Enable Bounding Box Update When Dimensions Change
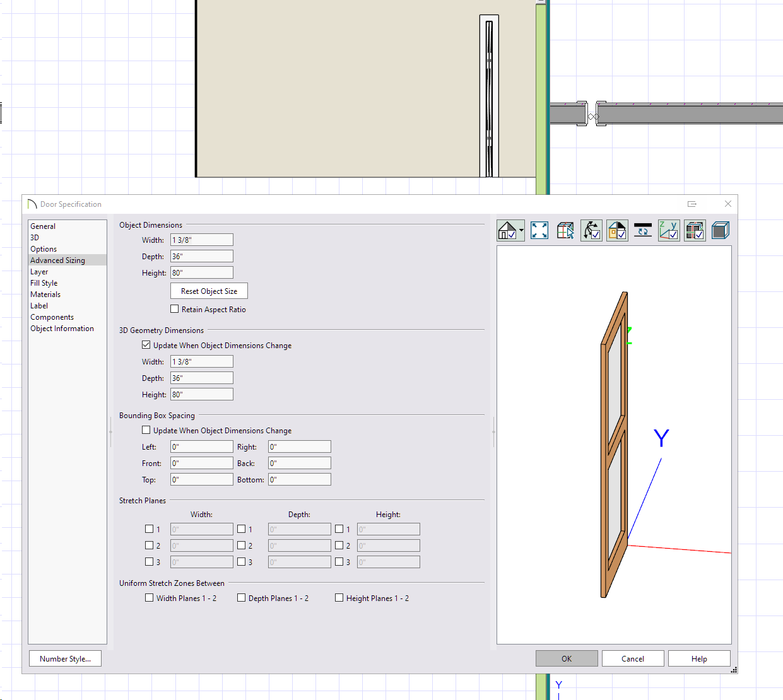 pos(146,430)
